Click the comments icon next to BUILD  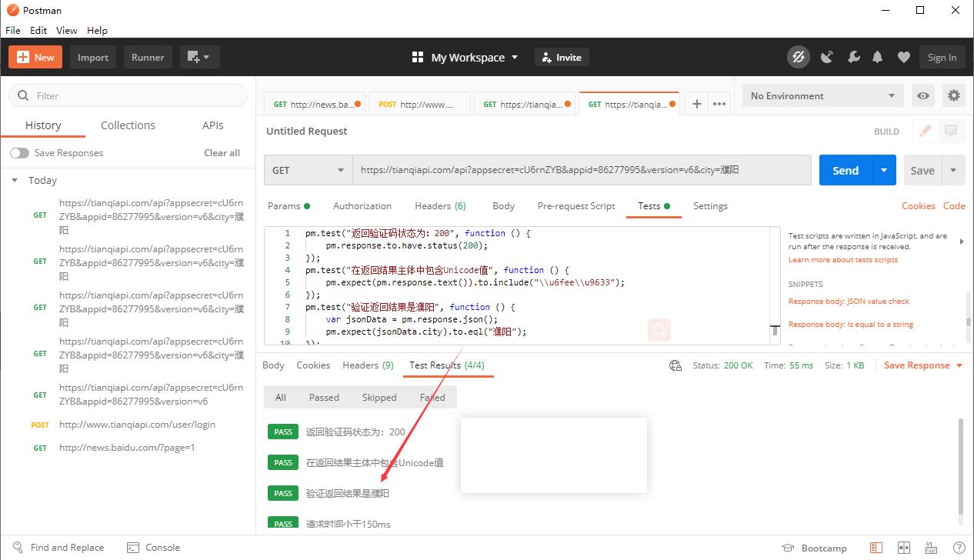pos(951,131)
